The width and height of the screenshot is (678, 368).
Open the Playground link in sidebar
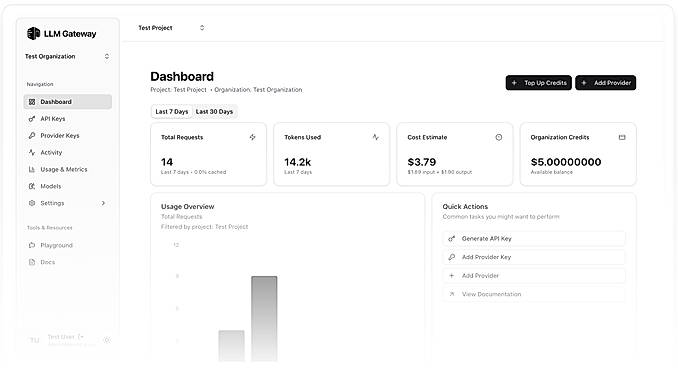pyautogui.click(x=67, y=245)
